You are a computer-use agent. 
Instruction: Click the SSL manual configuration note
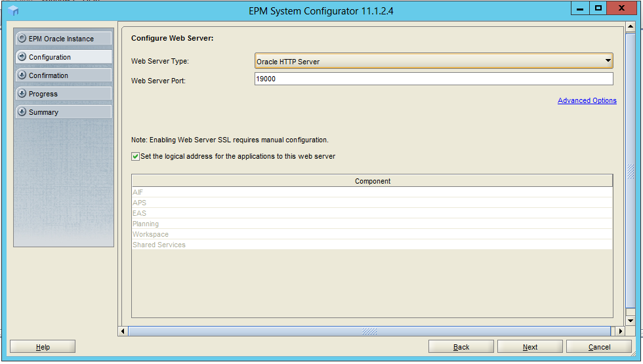230,140
